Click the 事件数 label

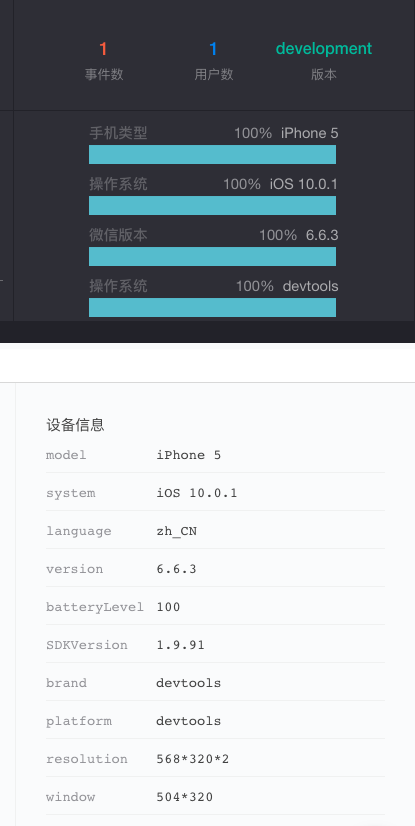click(x=104, y=74)
